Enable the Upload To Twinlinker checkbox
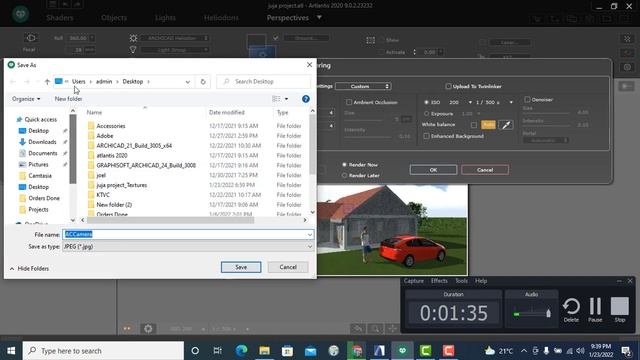 coord(448,86)
